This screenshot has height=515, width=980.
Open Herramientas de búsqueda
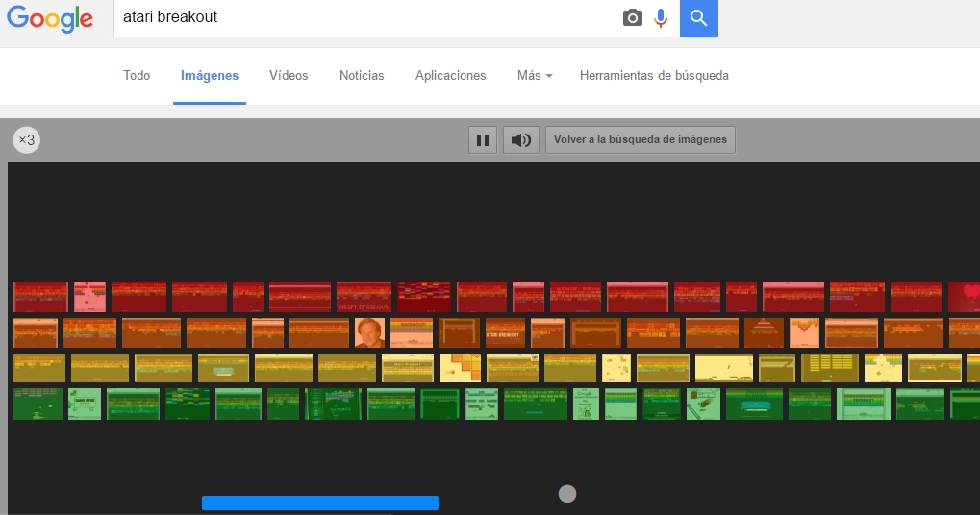tap(654, 76)
